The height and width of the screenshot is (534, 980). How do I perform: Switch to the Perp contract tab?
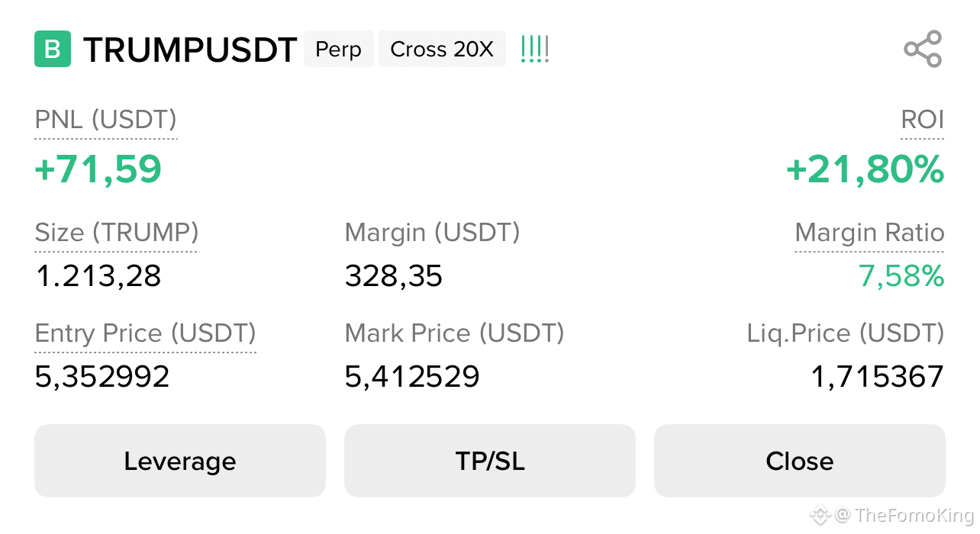pyautogui.click(x=338, y=49)
